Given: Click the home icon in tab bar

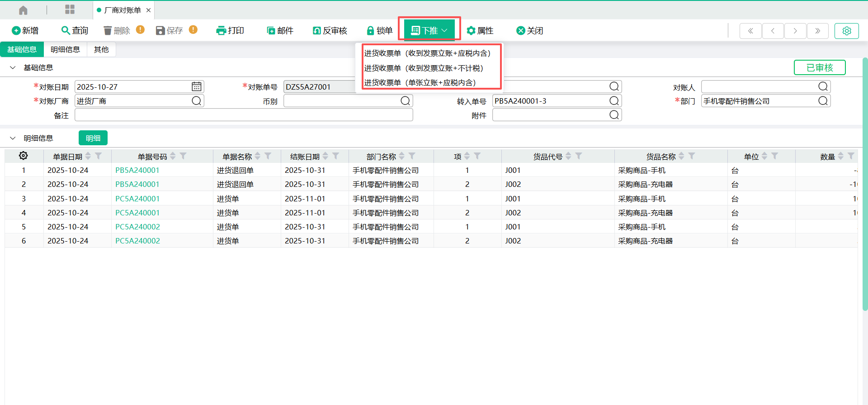Looking at the screenshot, I should tap(24, 10).
